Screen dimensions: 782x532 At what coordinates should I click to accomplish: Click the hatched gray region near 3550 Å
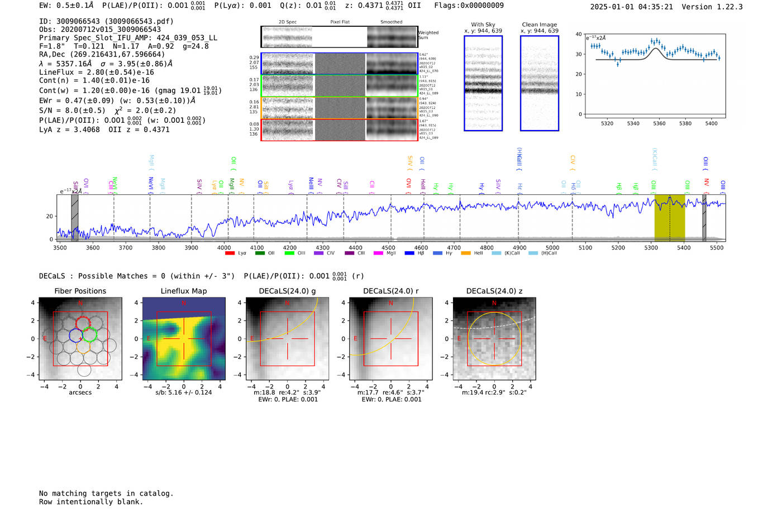(75, 218)
